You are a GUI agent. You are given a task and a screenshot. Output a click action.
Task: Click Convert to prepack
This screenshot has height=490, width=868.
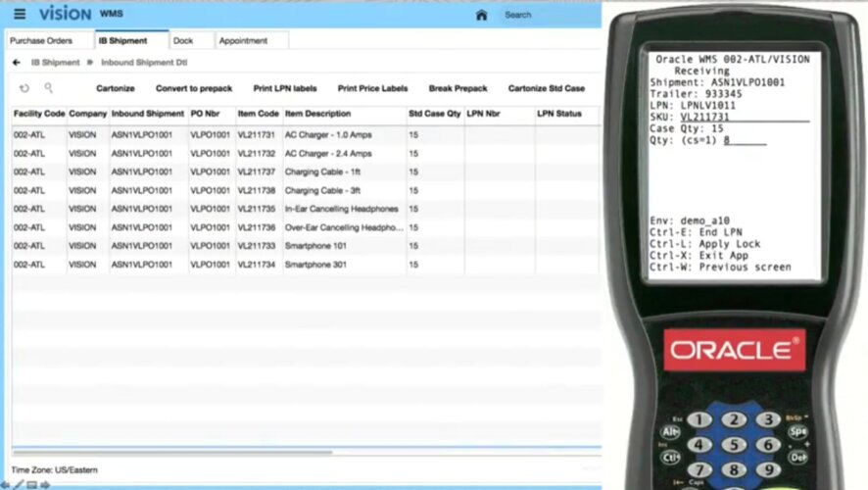point(194,88)
